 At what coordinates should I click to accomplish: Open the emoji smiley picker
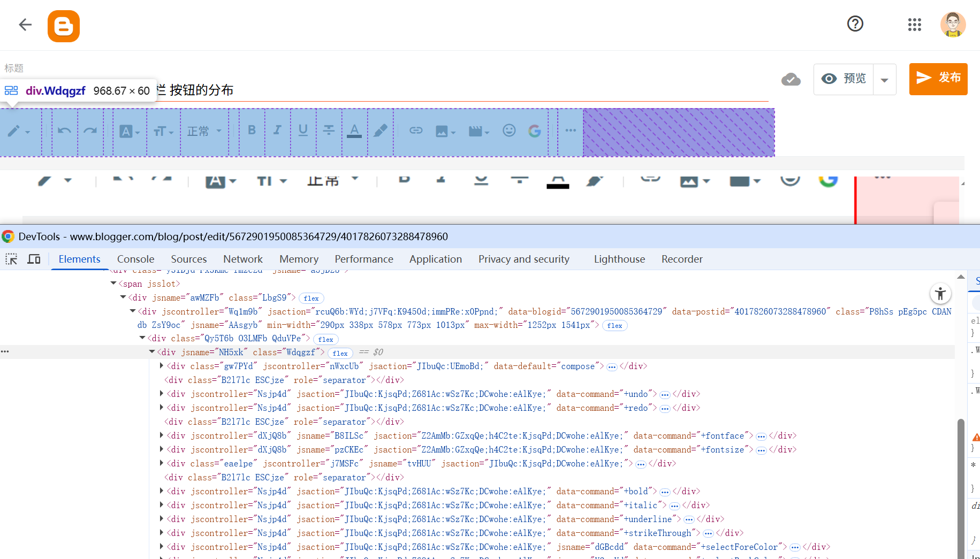tap(509, 131)
